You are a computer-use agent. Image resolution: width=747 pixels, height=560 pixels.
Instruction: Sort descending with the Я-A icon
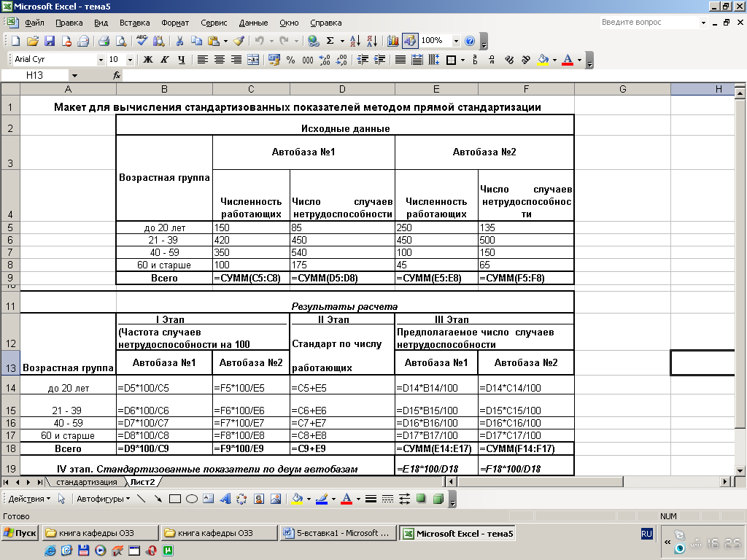tap(373, 41)
